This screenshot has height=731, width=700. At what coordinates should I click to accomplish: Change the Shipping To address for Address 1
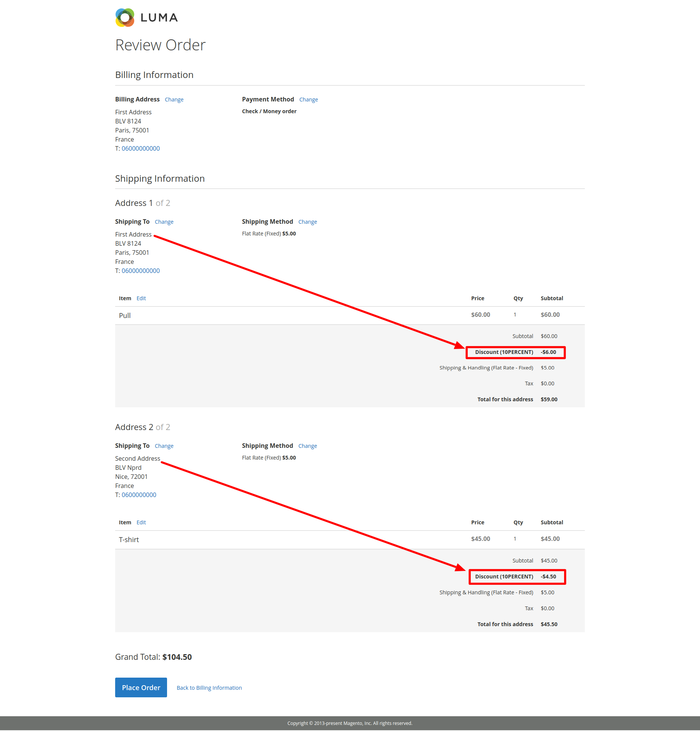tap(164, 221)
